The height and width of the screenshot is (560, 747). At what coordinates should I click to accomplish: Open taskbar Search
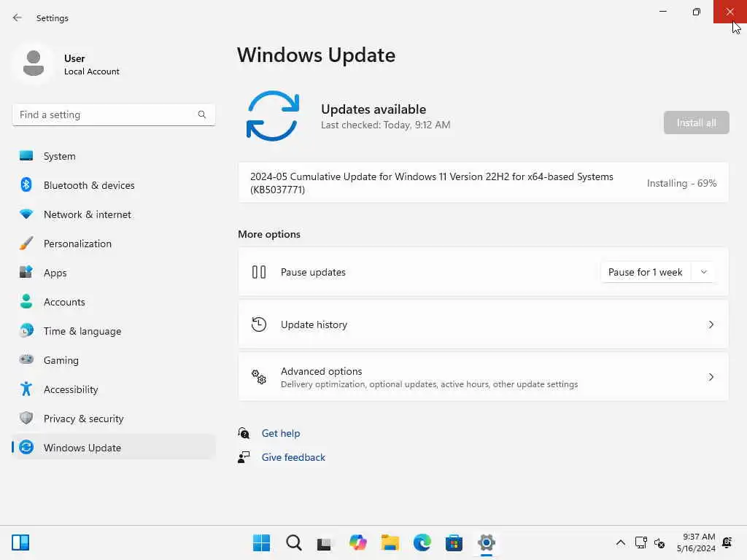[x=293, y=542]
